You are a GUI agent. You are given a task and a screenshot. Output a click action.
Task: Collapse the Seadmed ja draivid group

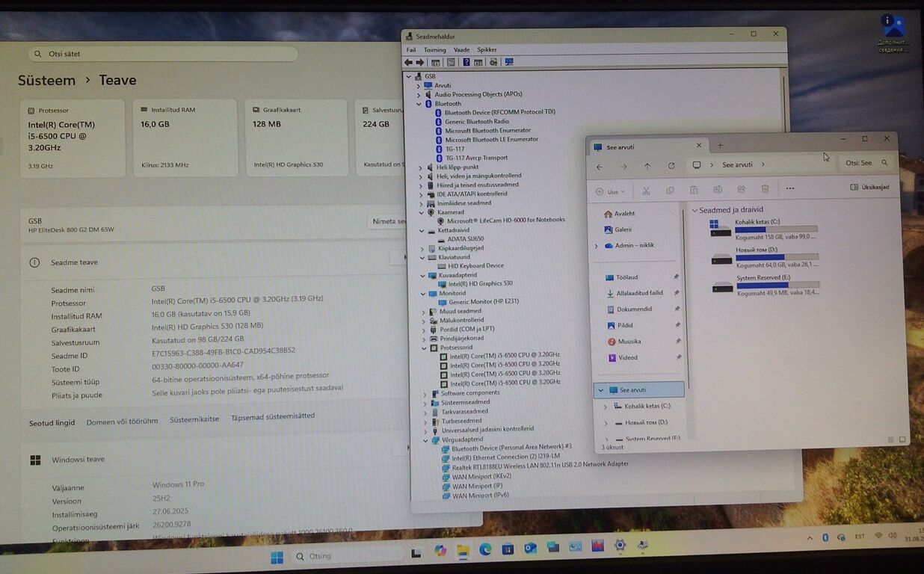[x=694, y=211]
